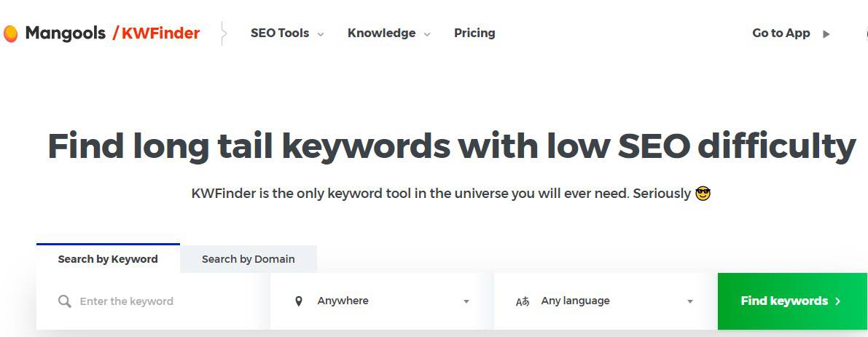Click the play arrow next to Go to App

coord(826,33)
